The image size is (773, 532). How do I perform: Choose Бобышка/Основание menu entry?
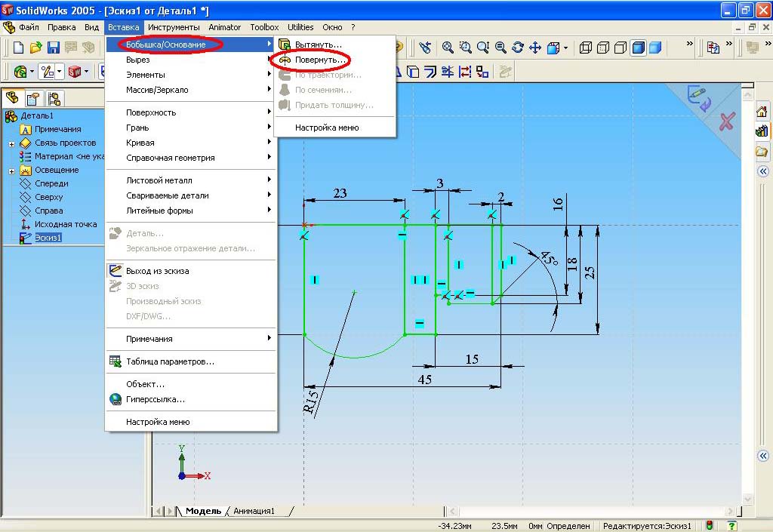tap(189, 45)
